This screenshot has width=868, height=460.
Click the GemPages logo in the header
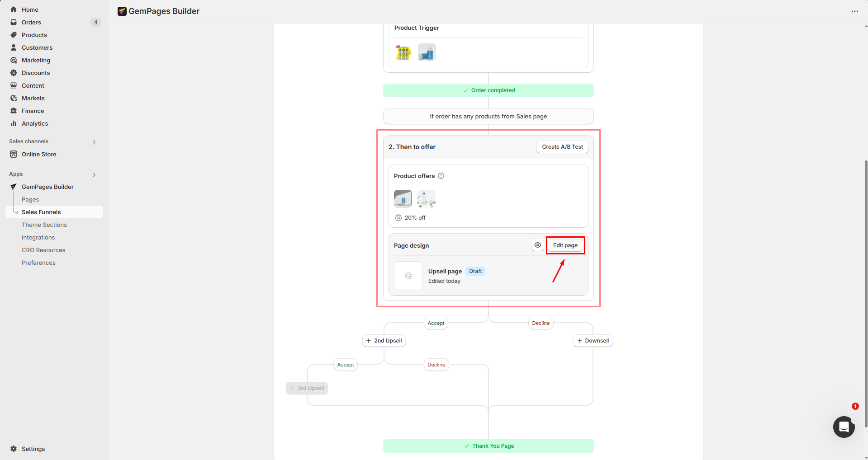point(122,11)
